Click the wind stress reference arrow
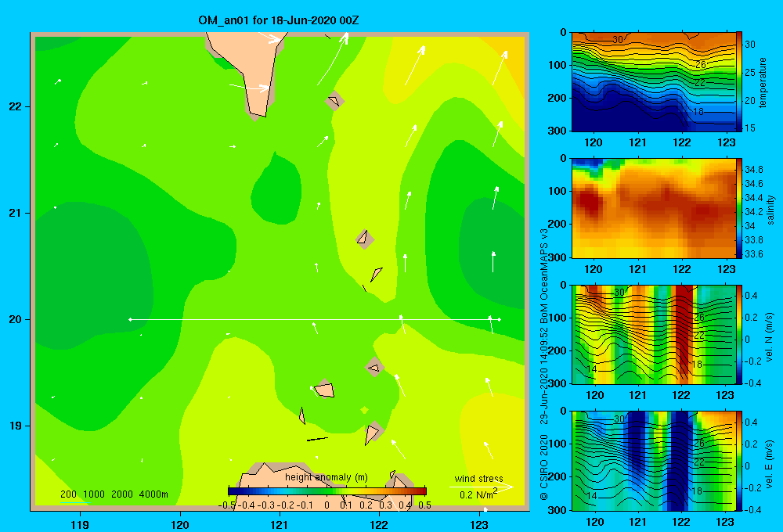The width and height of the screenshot is (783, 532). pyautogui.click(x=481, y=487)
